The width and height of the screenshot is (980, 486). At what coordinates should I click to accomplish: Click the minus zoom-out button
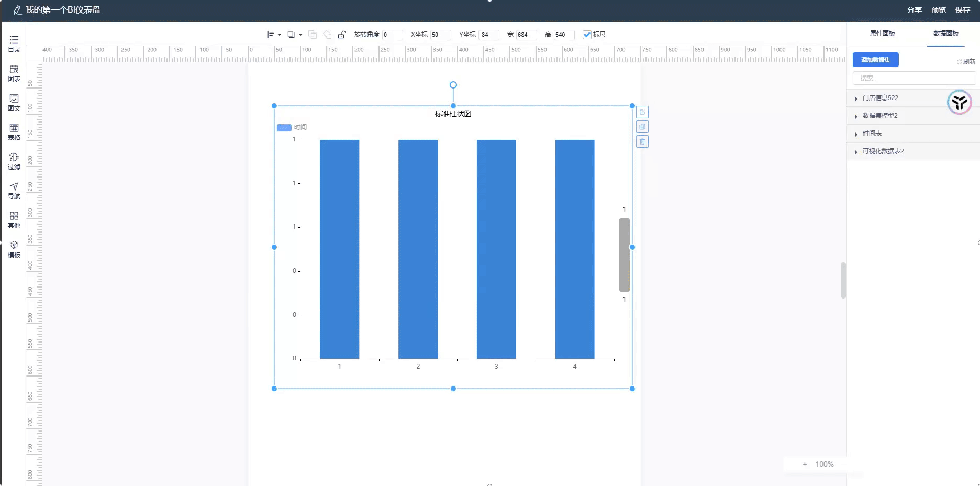coord(843,465)
